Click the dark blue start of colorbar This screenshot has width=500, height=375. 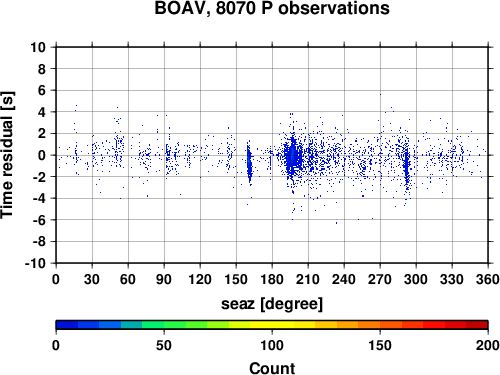click(x=67, y=325)
